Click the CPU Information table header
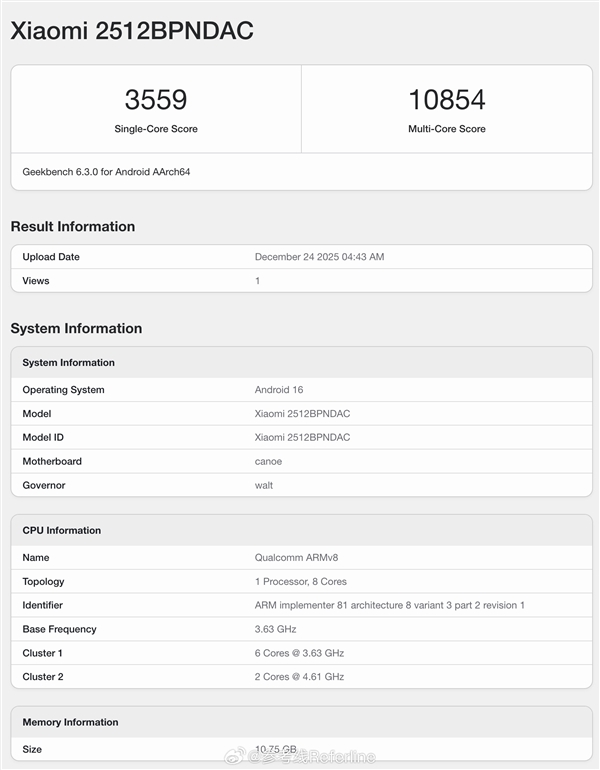The image size is (600, 770). (62, 530)
